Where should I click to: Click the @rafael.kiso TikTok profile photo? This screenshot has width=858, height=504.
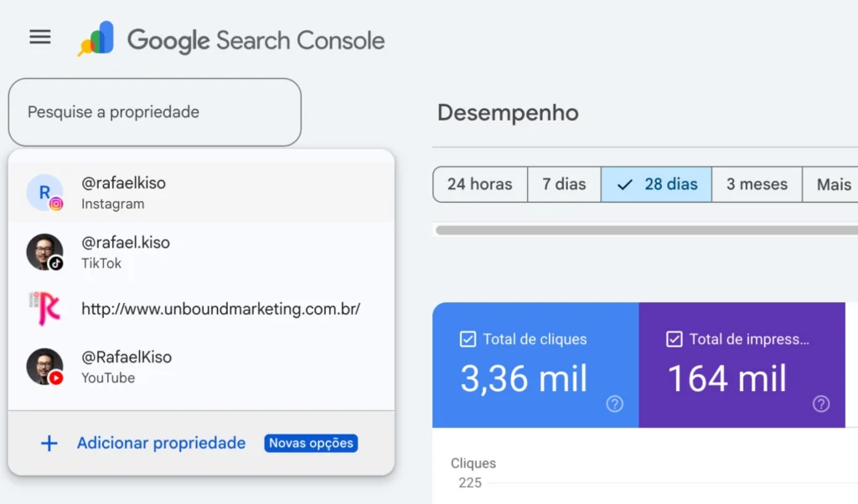click(45, 252)
